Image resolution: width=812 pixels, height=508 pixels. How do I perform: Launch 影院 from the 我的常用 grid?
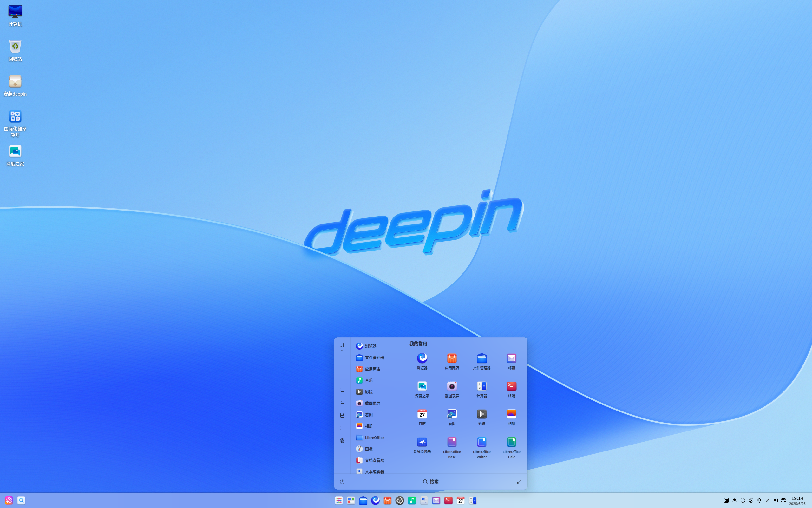[x=481, y=417]
